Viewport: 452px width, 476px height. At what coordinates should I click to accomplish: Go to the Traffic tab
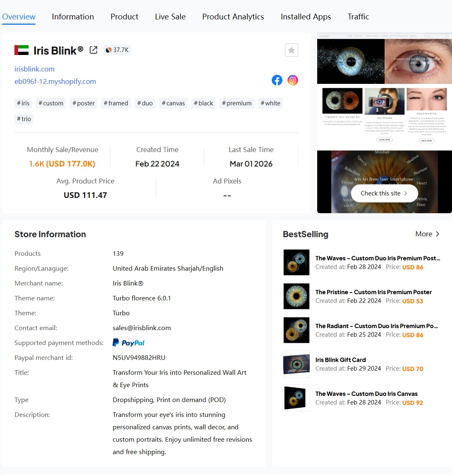pyautogui.click(x=358, y=17)
